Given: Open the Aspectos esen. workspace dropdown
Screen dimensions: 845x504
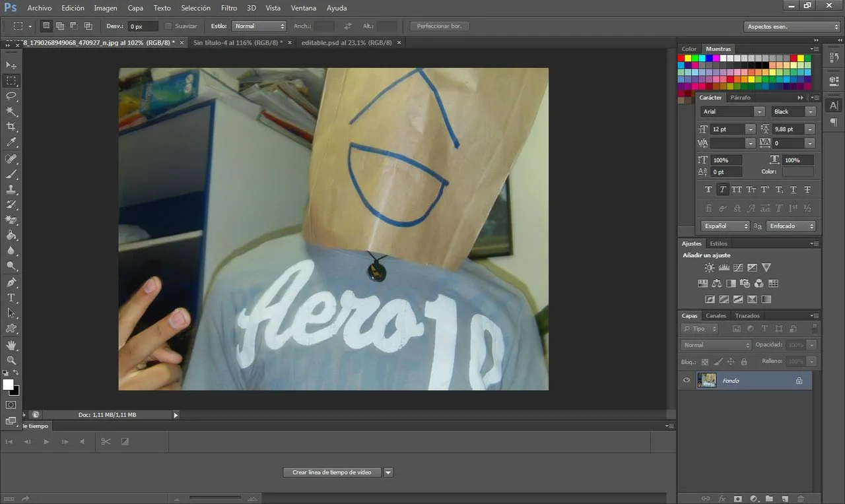Looking at the screenshot, I should pyautogui.click(x=792, y=26).
